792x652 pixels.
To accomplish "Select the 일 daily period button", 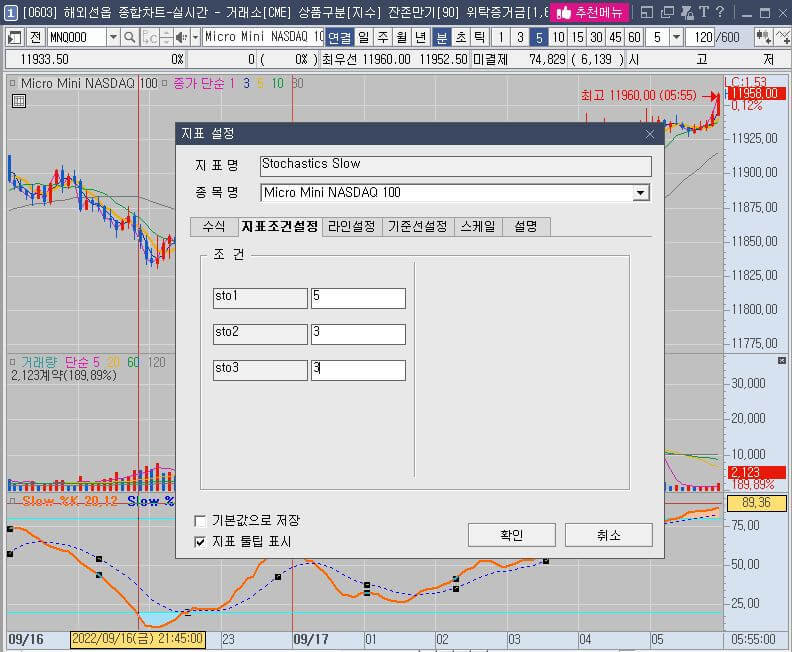I will (x=364, y=37).
